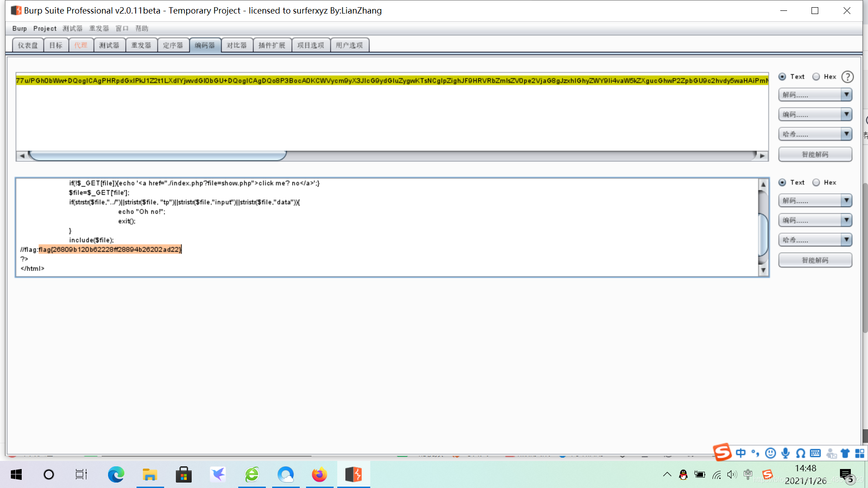Open the 帮助 (Help) menu
868x488 pixels.
tap(142, 28)
